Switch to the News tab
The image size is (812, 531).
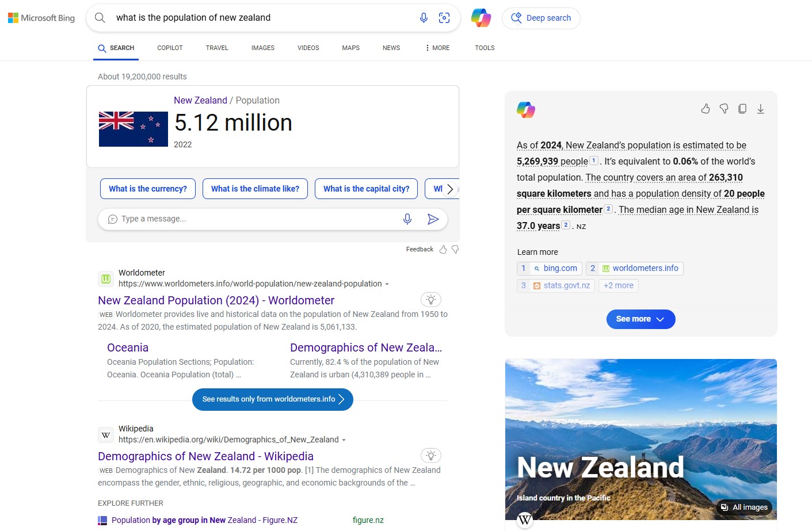(x=391, y=48)
